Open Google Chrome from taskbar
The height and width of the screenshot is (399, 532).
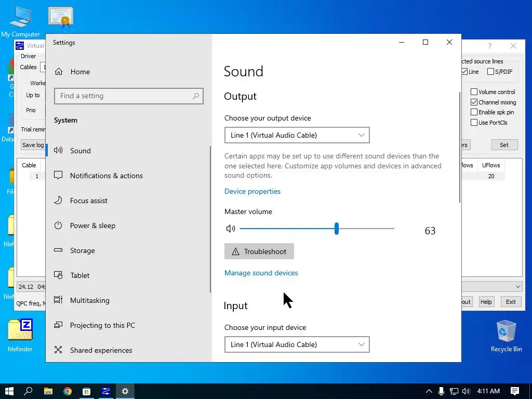(x=68, y=391)
